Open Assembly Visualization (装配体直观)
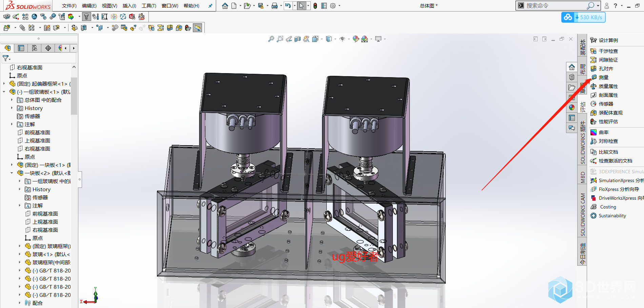The width and height of the screenshot is (644, 308). coord(607,113)
